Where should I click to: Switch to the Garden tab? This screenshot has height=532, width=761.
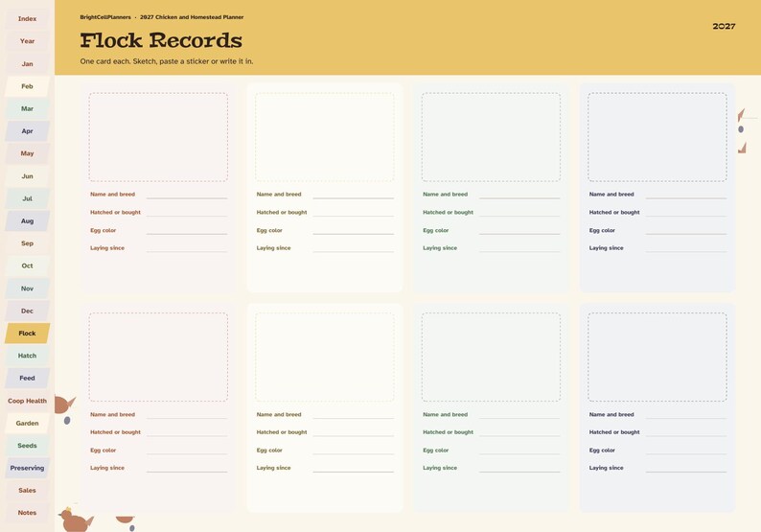[27, 423]
